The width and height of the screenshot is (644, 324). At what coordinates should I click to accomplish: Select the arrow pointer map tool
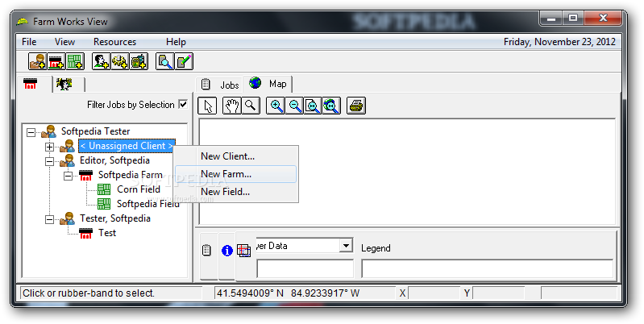[207, 106]
